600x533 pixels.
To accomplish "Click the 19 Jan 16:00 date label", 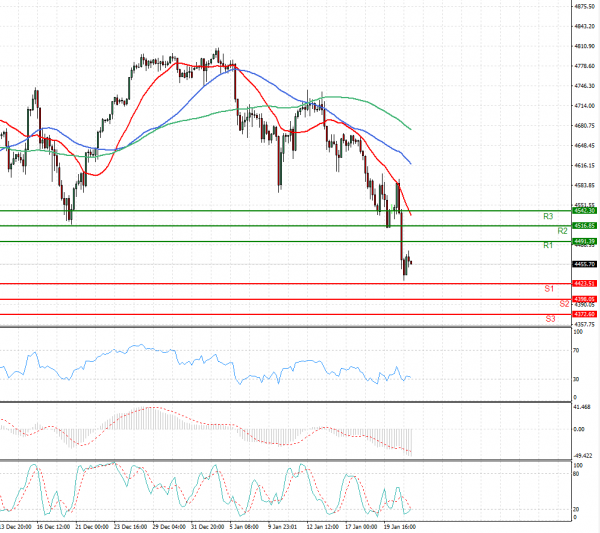I will tap(399, 527).
